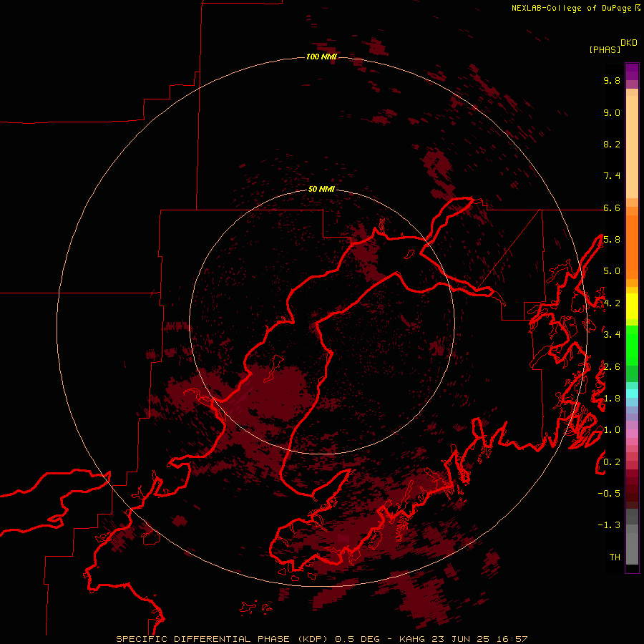
Task: Click the 1.8 value on the color scale
Action: click(x=612, y=399)
